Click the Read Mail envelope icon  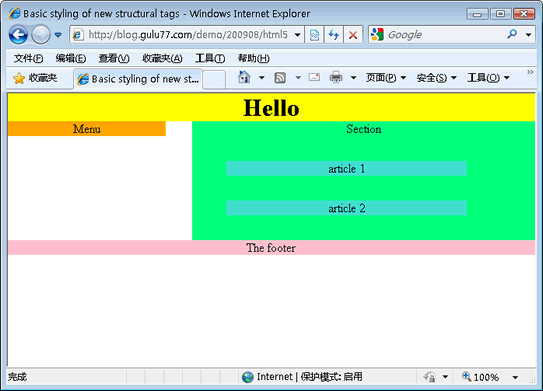[314, 77]
